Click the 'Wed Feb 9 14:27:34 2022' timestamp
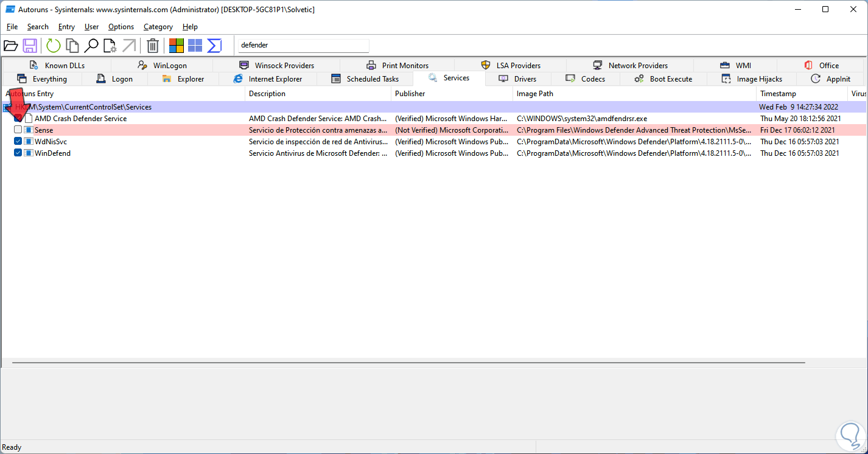868x454 pixels. pos(799,107)
